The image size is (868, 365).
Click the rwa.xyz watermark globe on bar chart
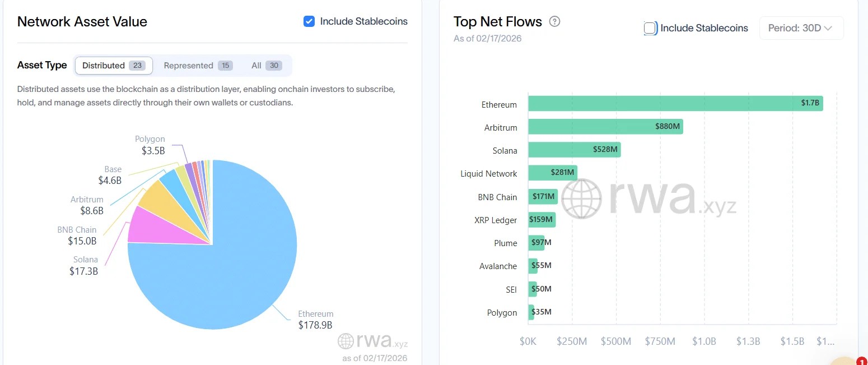582,198
